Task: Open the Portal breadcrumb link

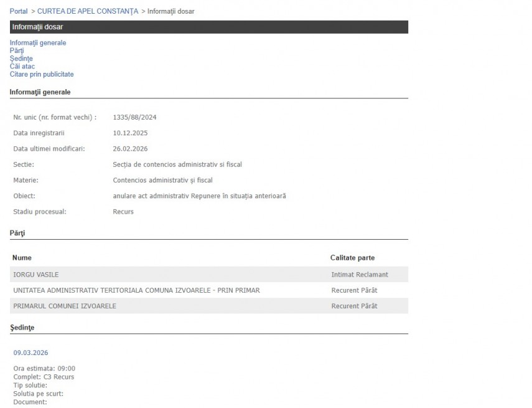Action: tap(18, 11)
